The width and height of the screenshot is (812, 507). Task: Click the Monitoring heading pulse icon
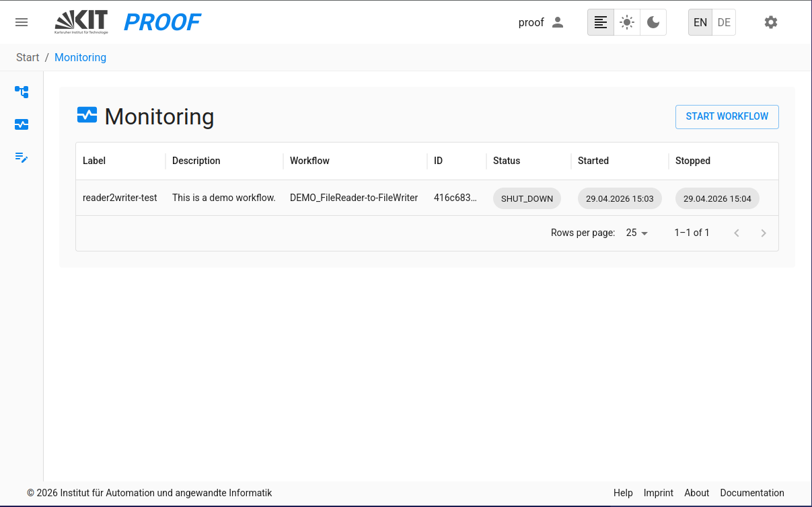tap(87, 116)
